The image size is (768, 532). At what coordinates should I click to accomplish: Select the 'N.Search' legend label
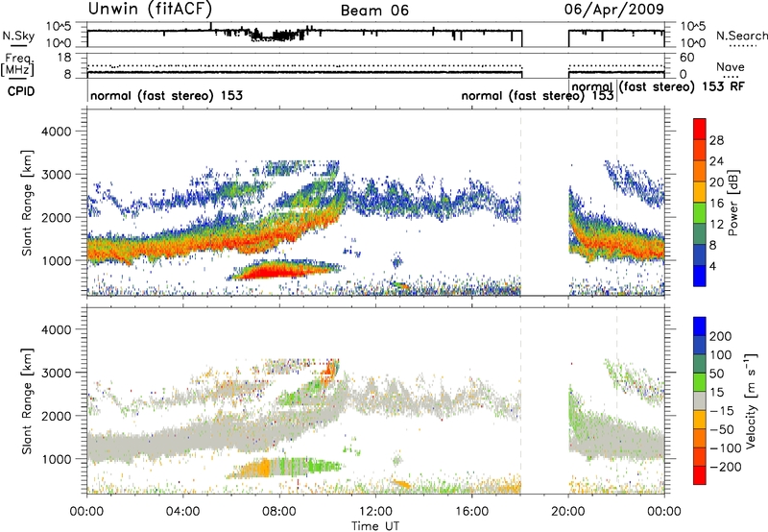[741, 36]
